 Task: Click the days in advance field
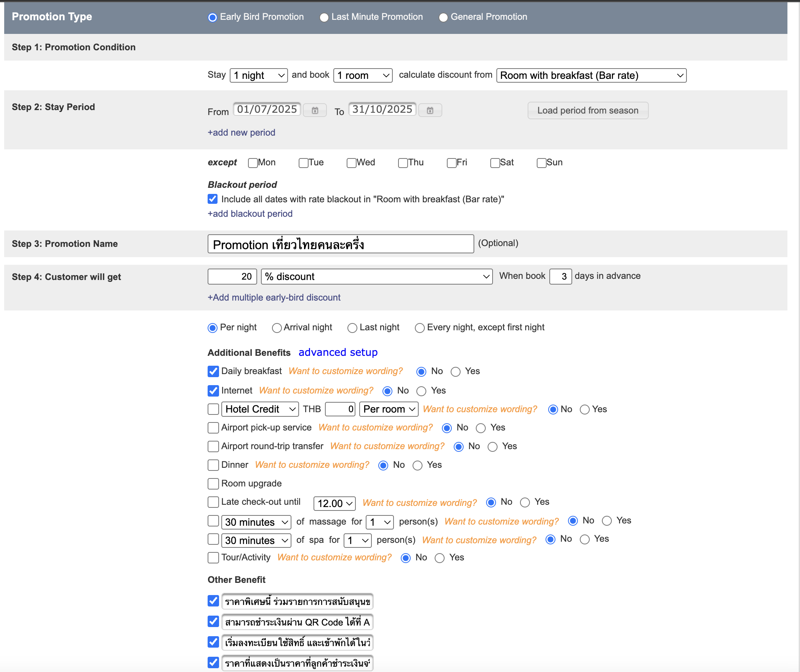[560, 277]
